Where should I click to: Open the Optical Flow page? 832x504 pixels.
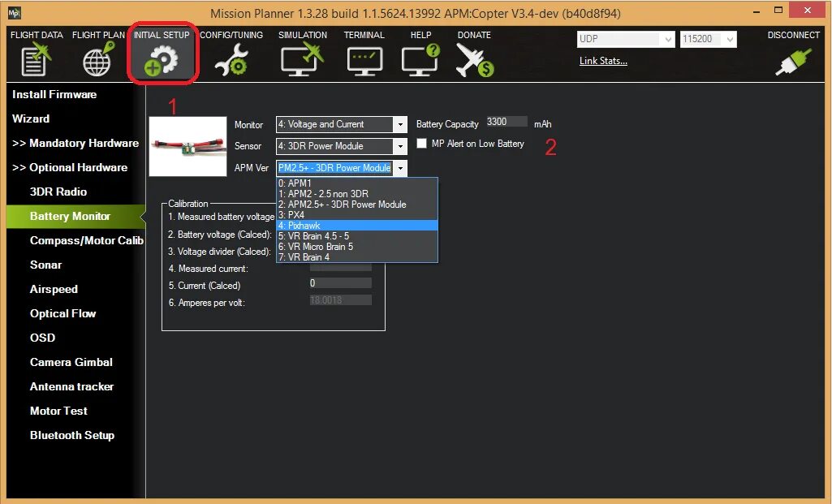[x=63, y=313]
